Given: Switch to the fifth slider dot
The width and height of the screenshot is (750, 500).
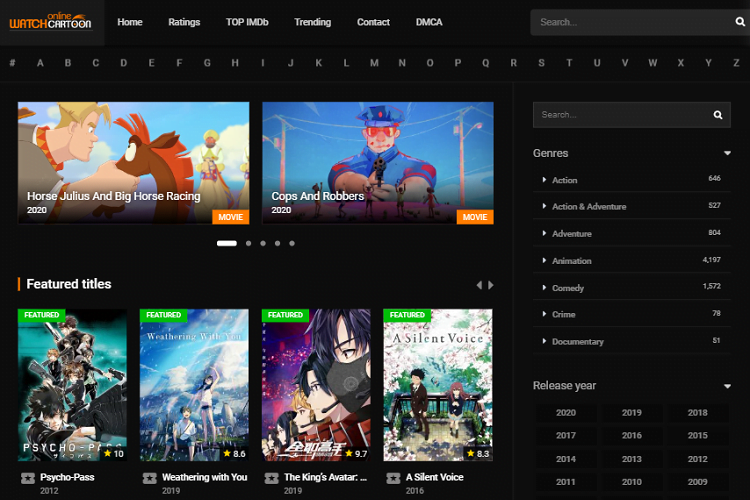Looking at the screenshot, I should click(292, 244).
